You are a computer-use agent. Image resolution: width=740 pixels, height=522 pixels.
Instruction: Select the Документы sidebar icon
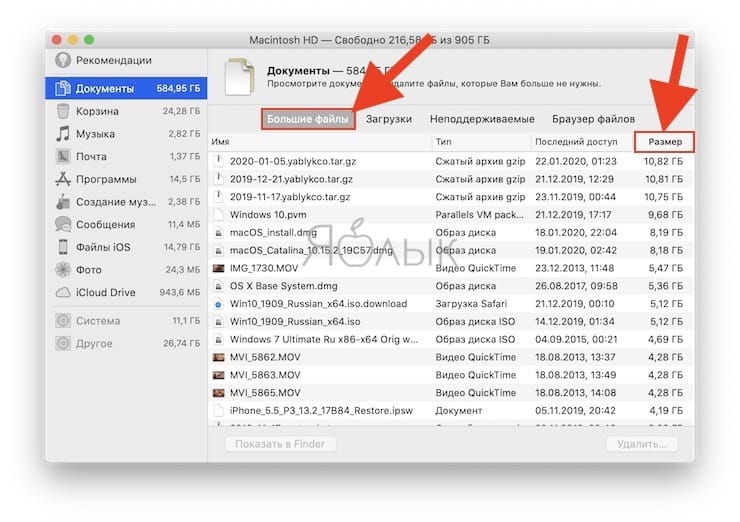coord(63,88)
